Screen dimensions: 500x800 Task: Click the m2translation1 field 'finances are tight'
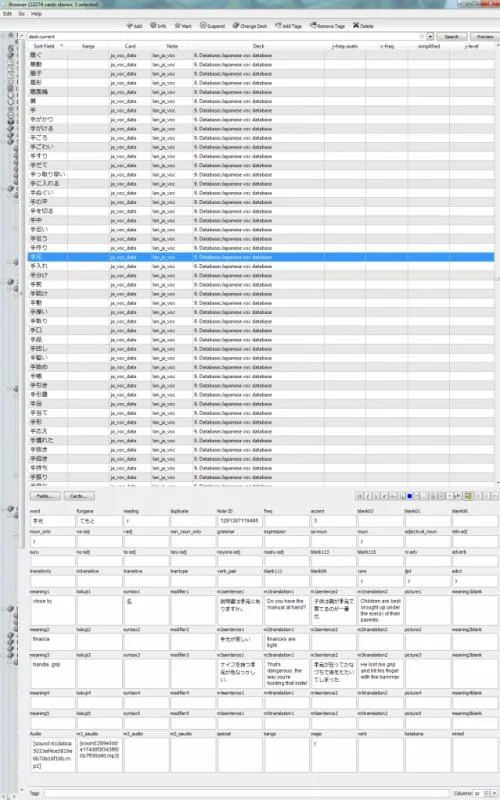(287, 642)
